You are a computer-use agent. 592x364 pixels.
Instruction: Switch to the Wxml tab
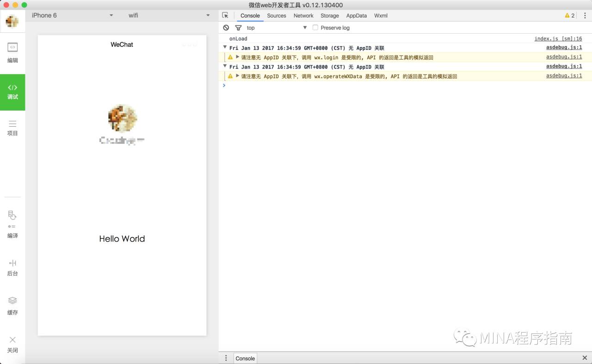[x=381, y=15]
